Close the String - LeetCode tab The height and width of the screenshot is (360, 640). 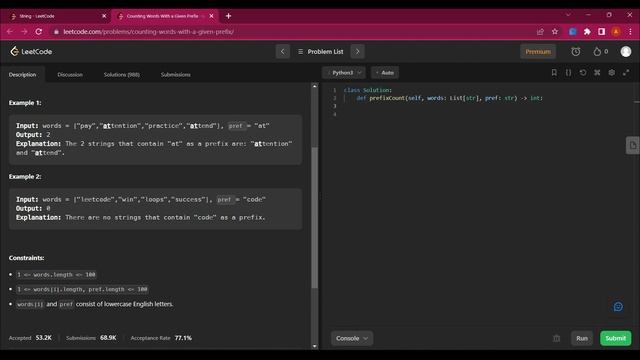104,16
